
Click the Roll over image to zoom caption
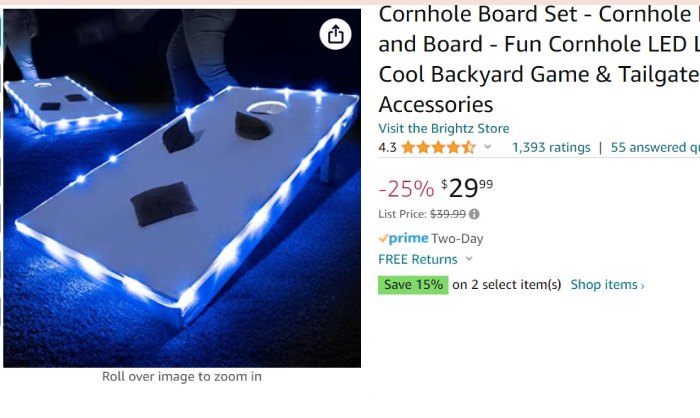pyautogui.click(x=182, y=376)
